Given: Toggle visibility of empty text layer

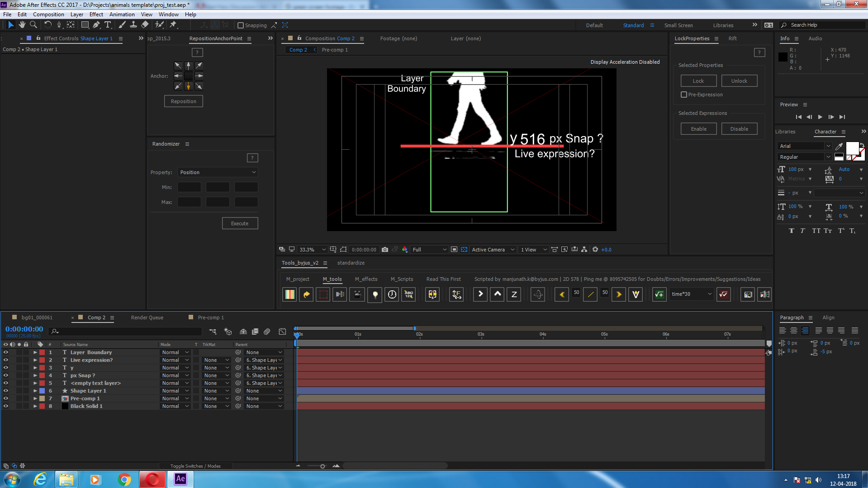Looking at the screenshot, I should pyautogui.click(x=6, y=383).
